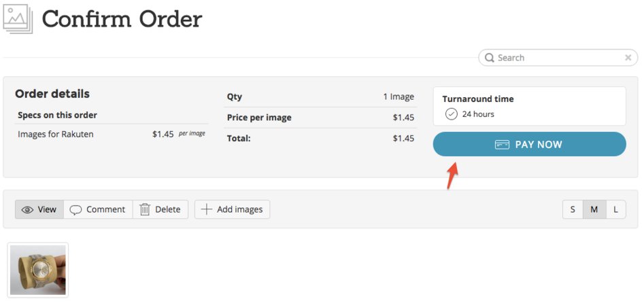Click the Delete toolbar label
This screenshot has width=644, height=303.
click(167, 209)
